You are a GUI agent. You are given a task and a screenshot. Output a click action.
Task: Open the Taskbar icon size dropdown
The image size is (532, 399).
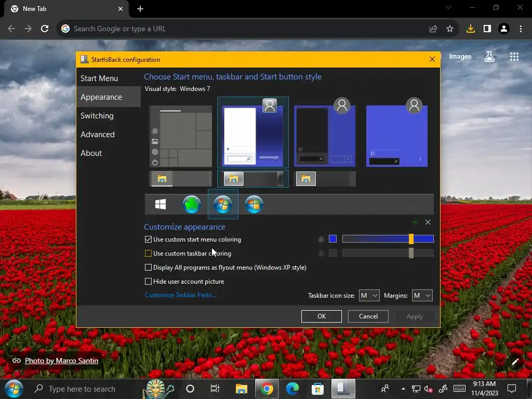pyautogui.click(x=369, y=296)
